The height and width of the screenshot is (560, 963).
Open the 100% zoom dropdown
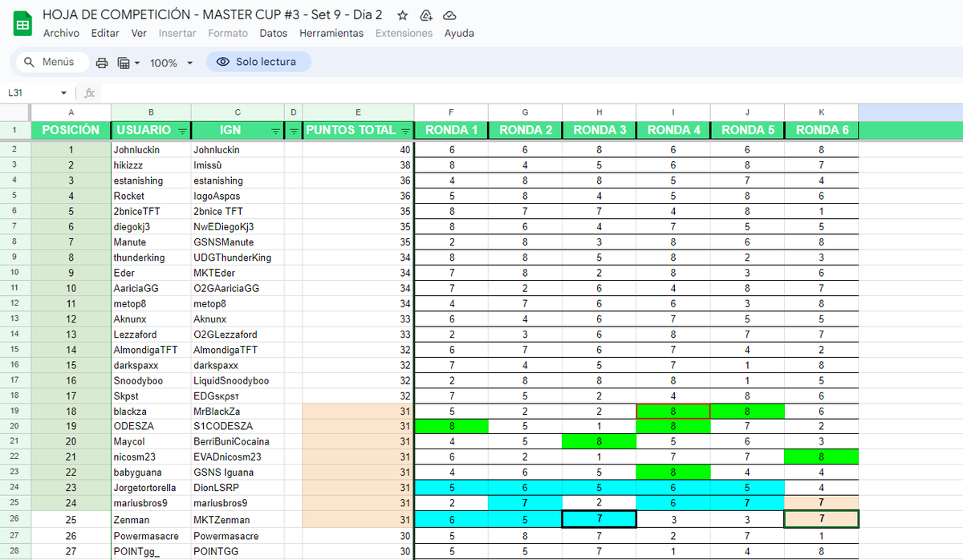(172, 63)
